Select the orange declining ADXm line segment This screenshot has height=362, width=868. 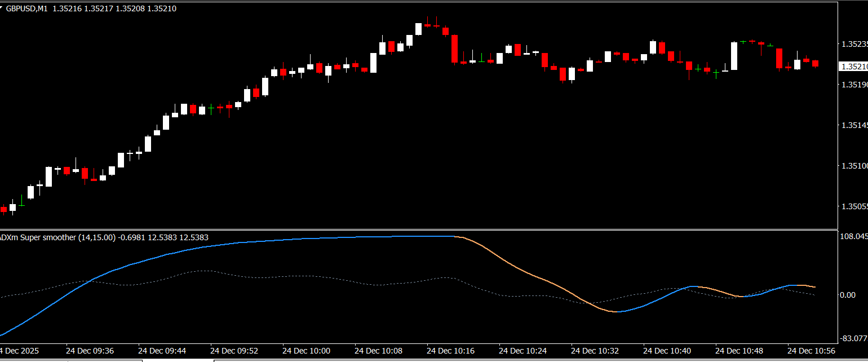coord(519,269)
